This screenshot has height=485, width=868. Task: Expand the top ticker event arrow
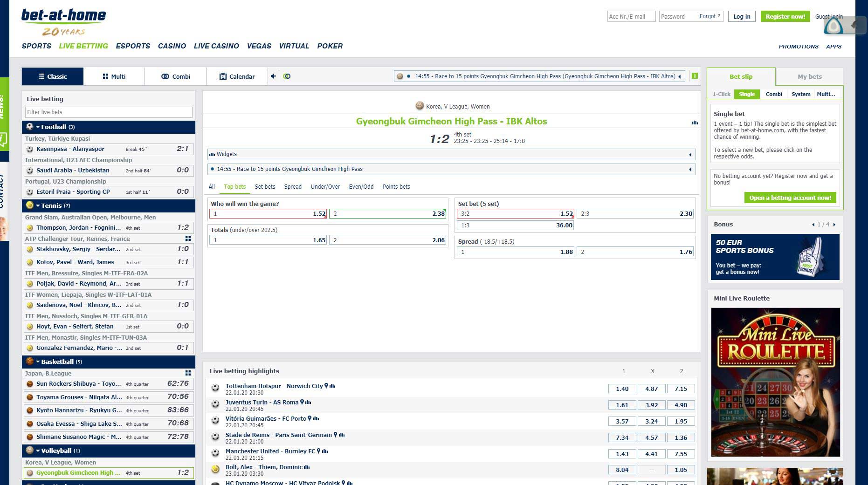point(680,76)
